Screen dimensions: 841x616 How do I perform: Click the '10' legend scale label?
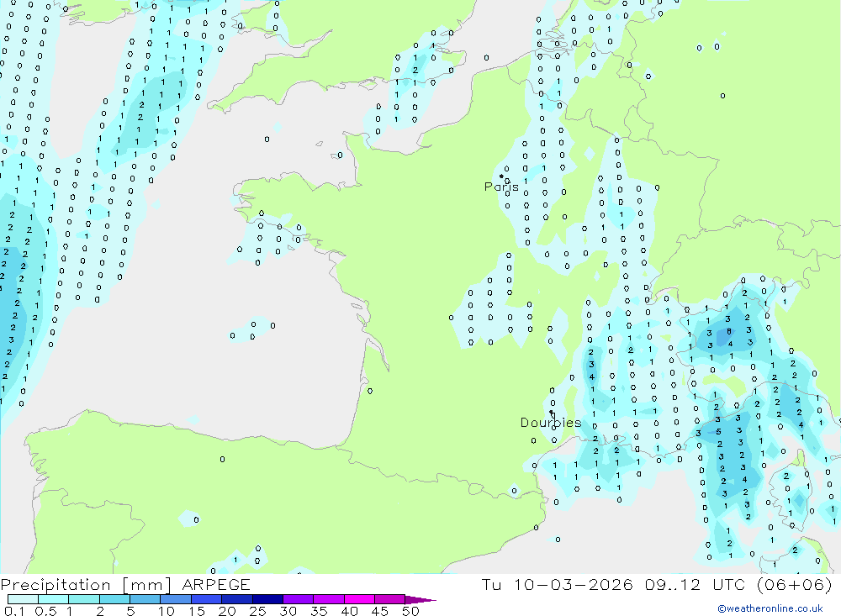[x=167, y=611]
